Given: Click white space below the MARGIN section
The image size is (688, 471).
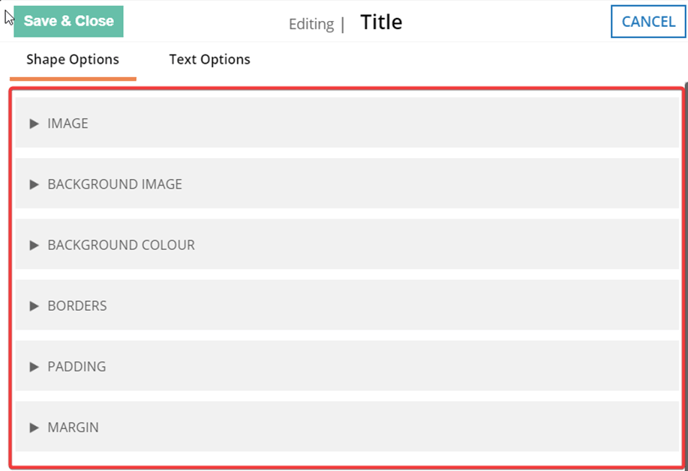Looking at the screenshot, I should pos(347,459).
